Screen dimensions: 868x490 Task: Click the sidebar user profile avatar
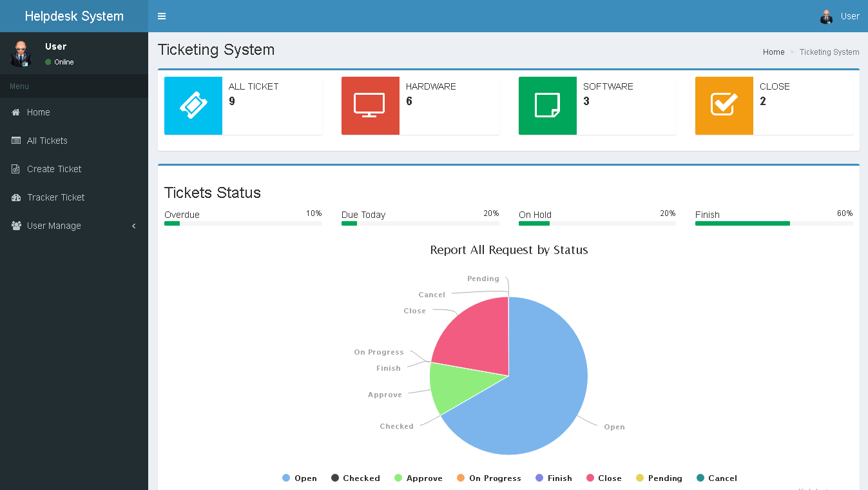coord(21,54)
